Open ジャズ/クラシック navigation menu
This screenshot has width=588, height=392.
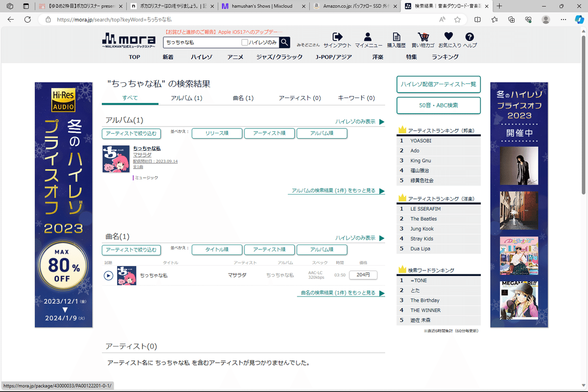tap(279, 57)
